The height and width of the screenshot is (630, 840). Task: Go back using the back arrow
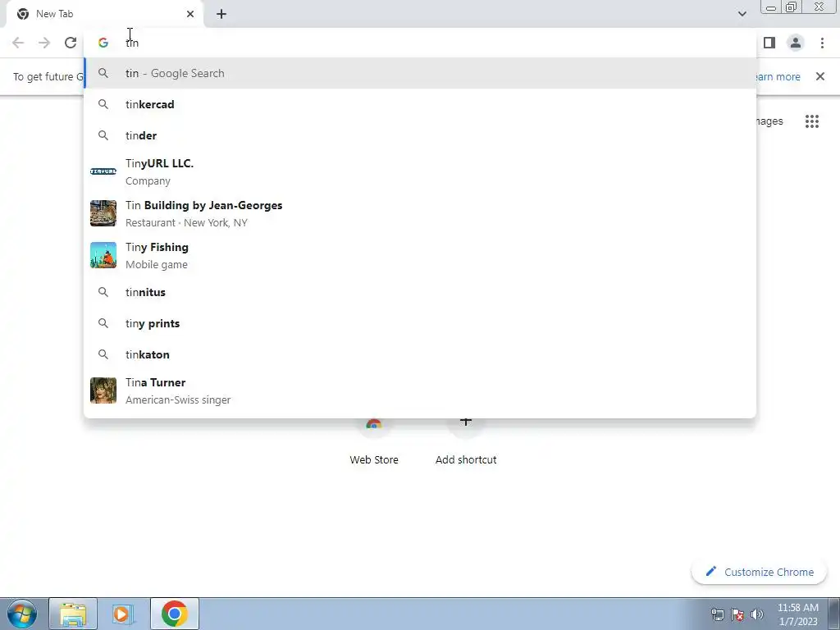pos(18,43)
